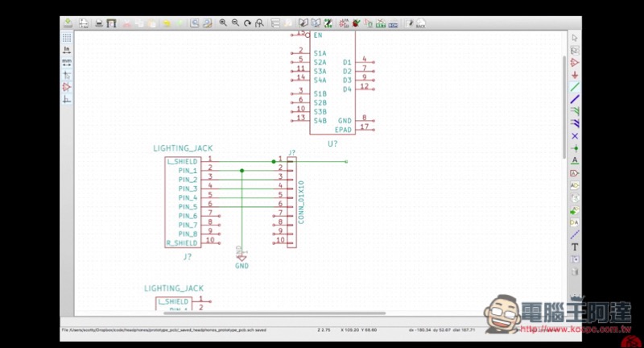Select the Place component tool

(x=575, y=63)
